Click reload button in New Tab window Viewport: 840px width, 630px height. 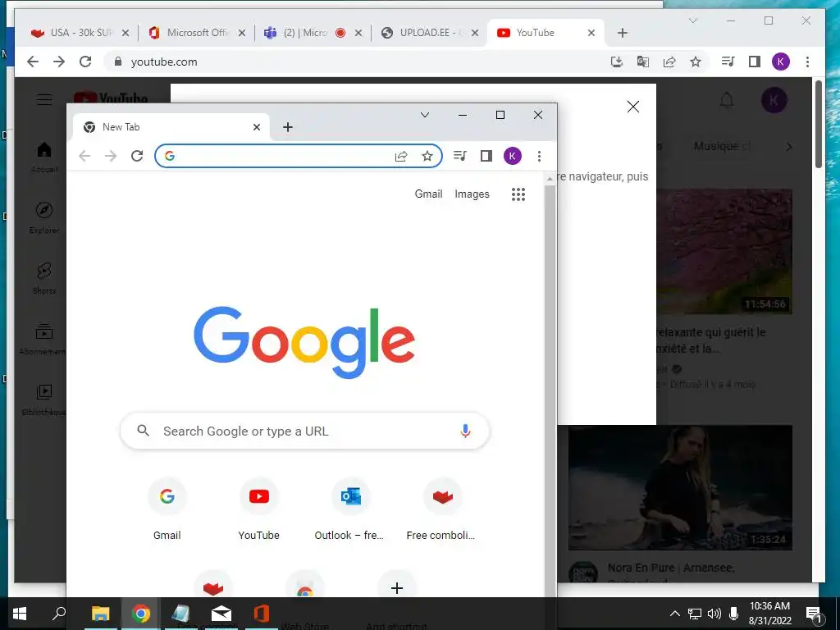137,156
